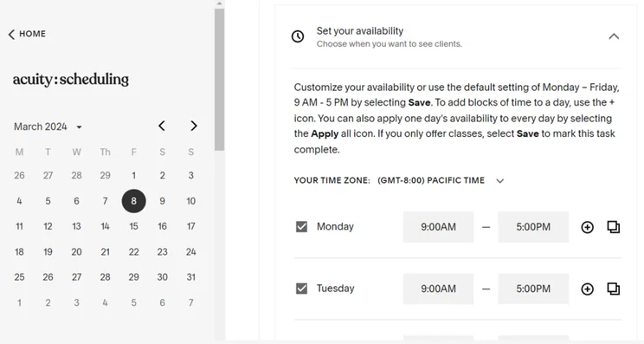Select March 15 on the calendar
This screenshot has width=644, height=344.
click(133, 226)
